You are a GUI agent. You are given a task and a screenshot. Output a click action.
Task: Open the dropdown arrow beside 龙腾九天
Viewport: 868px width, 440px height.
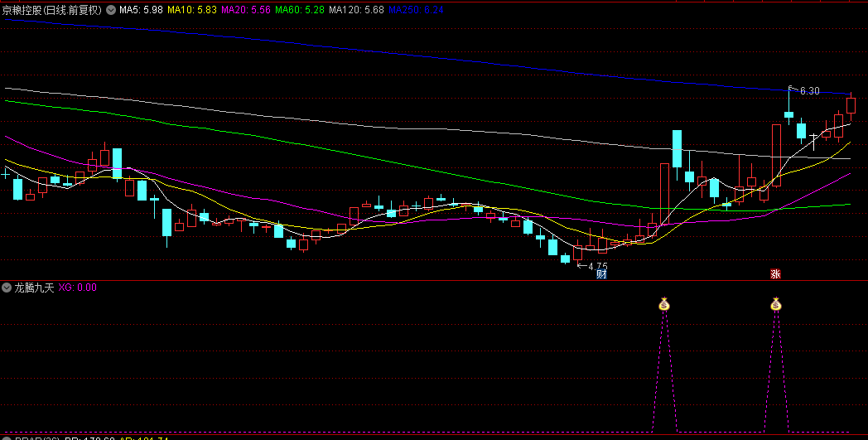[x=7, y=287]
